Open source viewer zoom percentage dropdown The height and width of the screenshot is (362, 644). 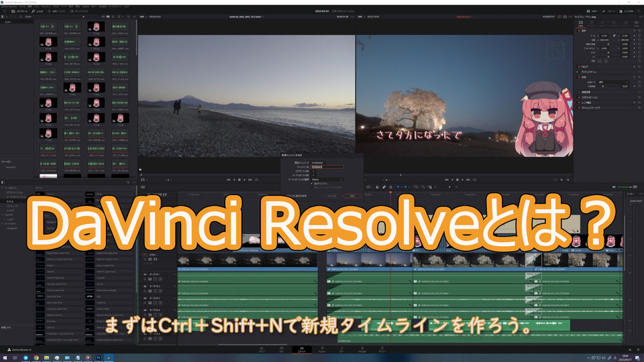(144, 16)
